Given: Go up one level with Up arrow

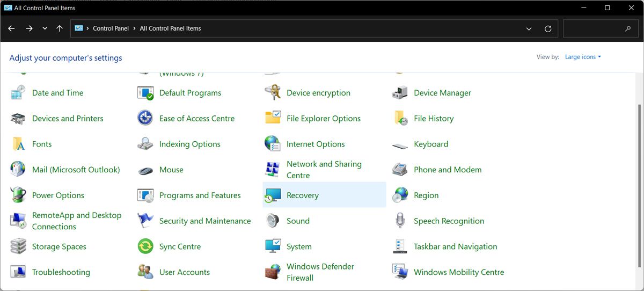Looking at the screenshot, I should point(60,28).
